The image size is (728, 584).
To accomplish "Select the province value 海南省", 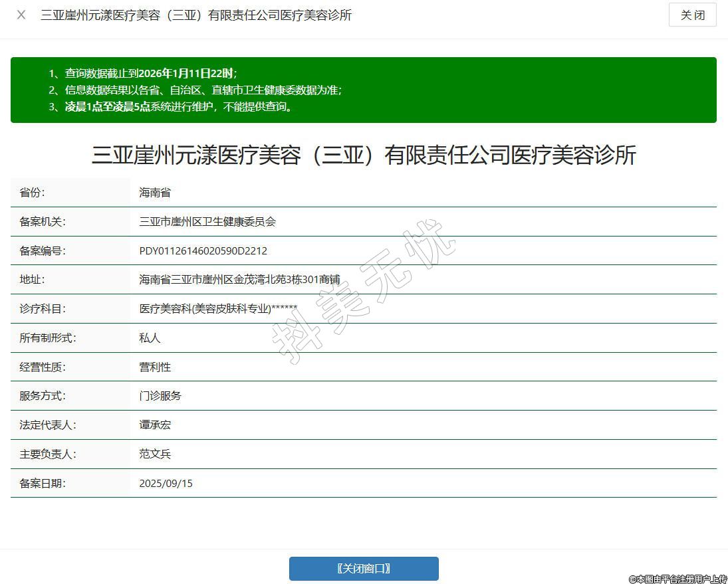I will 155,193.
